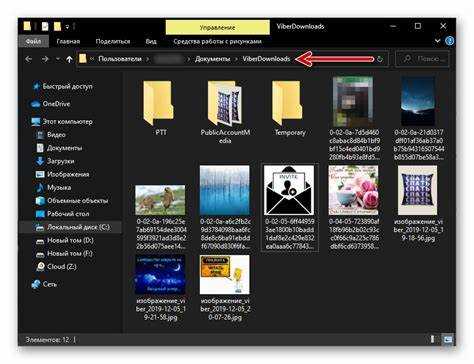This screenshot has height=364, width=474.
Task: Select the PublicAccountMedia folder
Action: (x=225, y=112)
